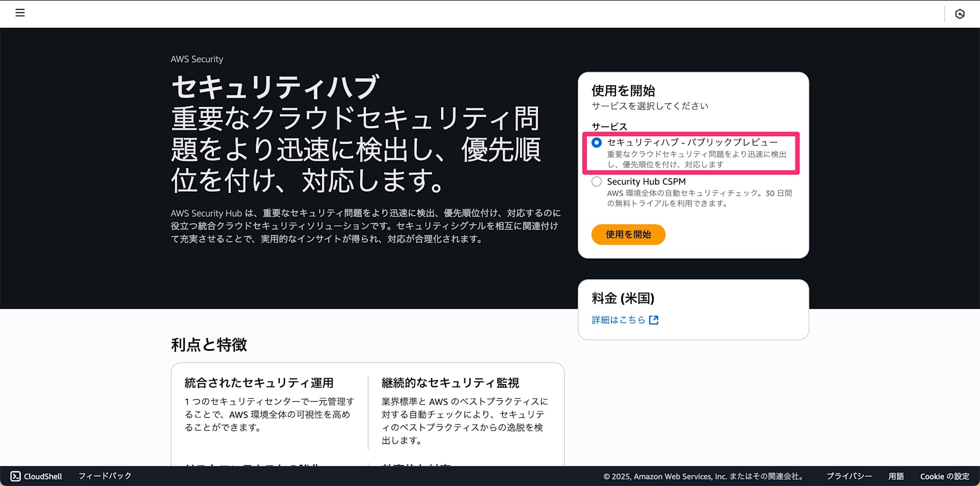980x486 pixels.
Task: Open the hamburger navigation menu
Action: (20, 13)
